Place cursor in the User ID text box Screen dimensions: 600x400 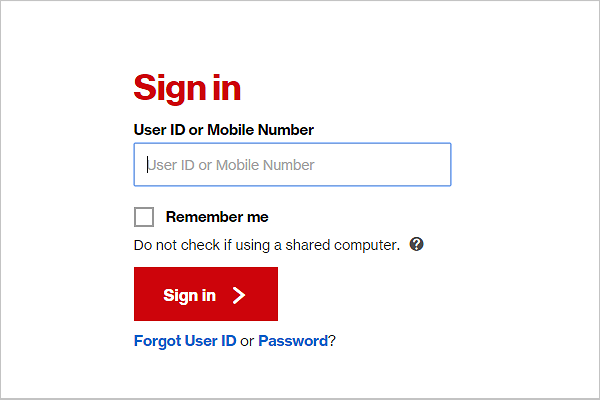point(292,165)
